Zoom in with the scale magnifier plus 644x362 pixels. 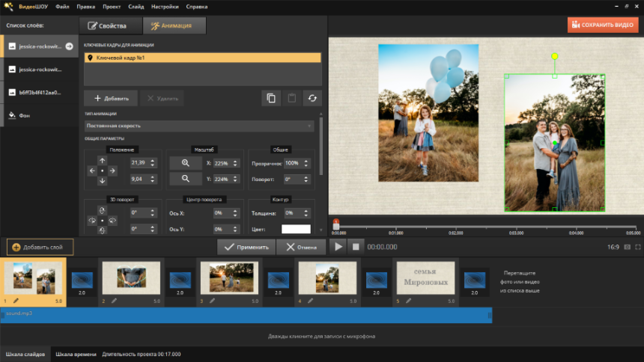tap(186, 163)
